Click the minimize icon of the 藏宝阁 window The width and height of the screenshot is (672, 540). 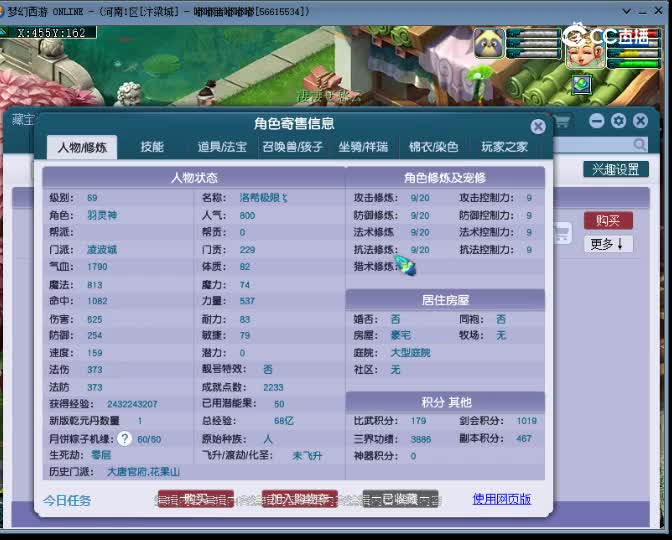(596, 121)
